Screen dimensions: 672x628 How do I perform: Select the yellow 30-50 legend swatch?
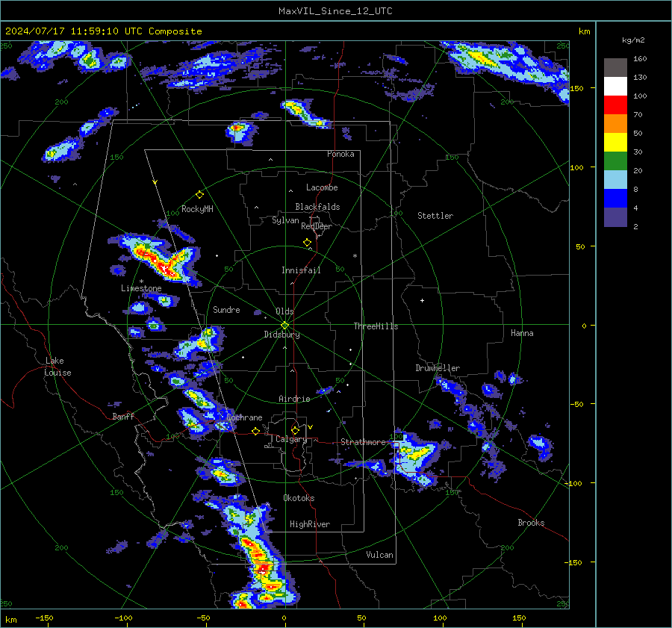(615, 143)
